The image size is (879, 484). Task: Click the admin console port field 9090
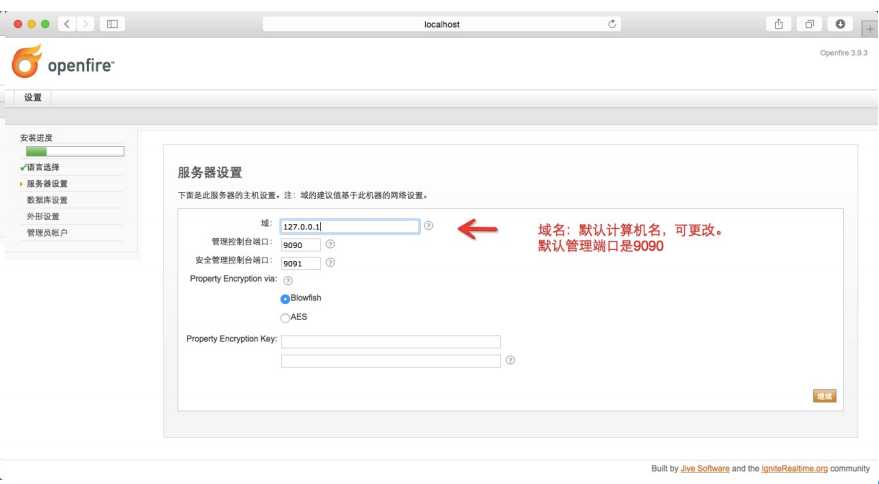point(300,245)
